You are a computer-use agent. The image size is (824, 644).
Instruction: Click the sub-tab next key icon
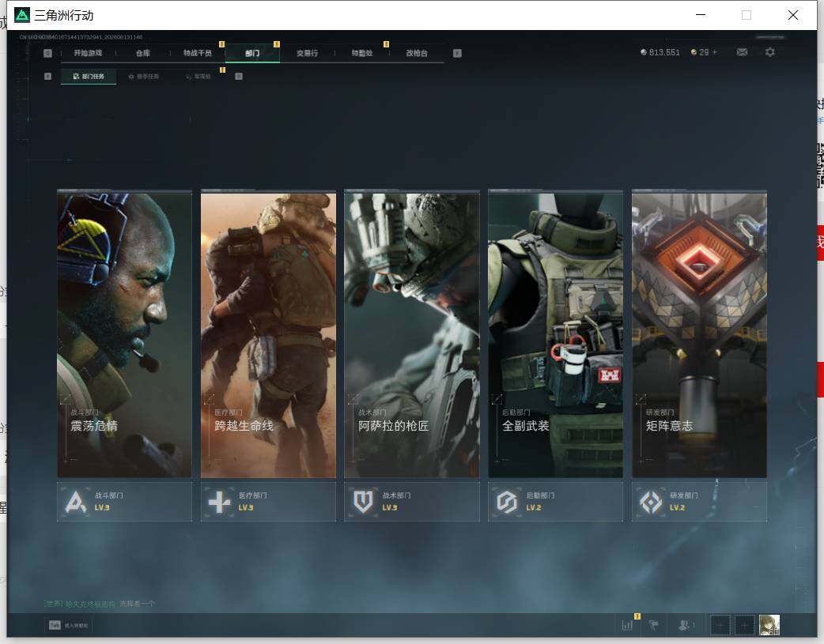pyautogui.click(x=239, y=76)
